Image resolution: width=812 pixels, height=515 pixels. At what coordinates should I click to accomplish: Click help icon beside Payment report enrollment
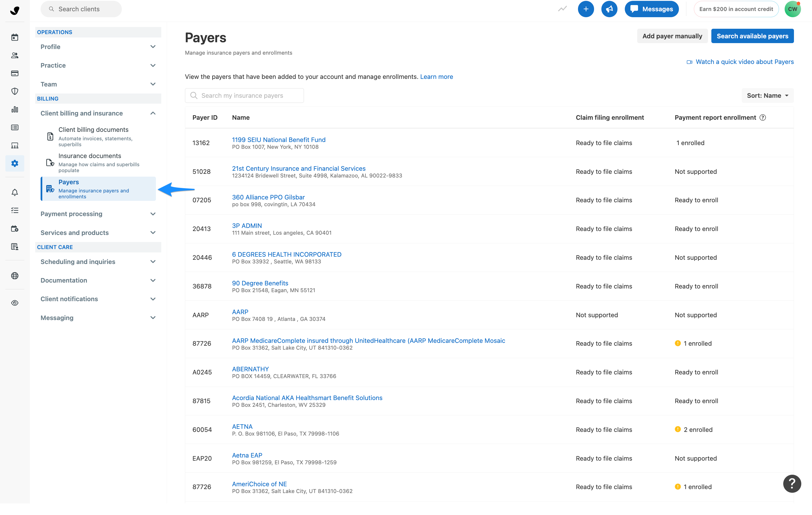tap(763, 118)
